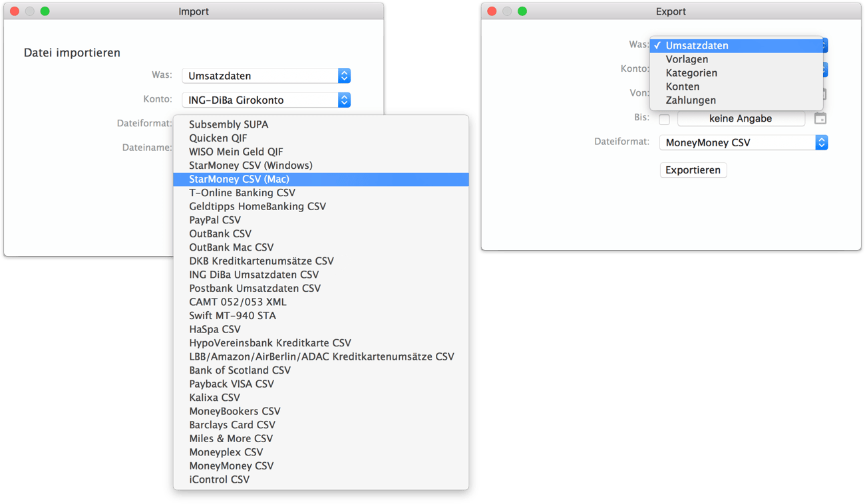The width and height of the screenshot is (865, 504).
Task: Click the Exportieren button
Action: coord(693,170)
